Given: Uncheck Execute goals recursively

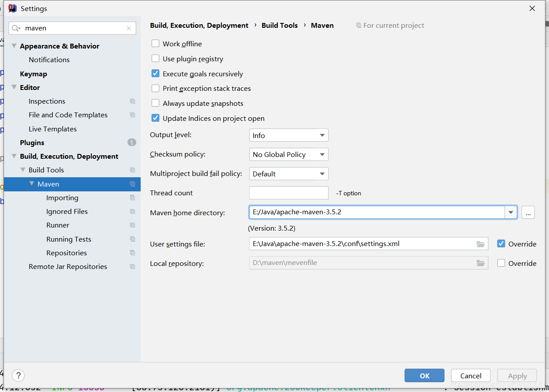Looking at the screenshot, I should 155,74.
